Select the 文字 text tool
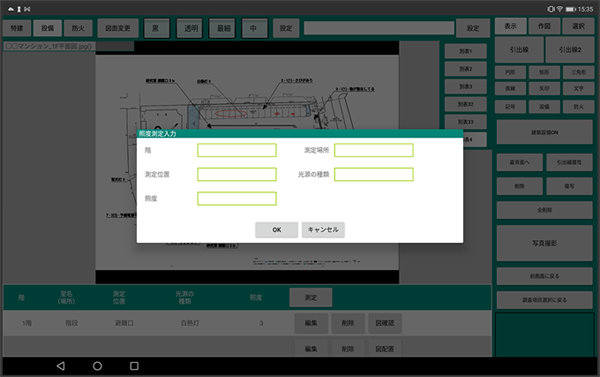The width and height of the screenshot is (600, 377). tap(579, 88)
